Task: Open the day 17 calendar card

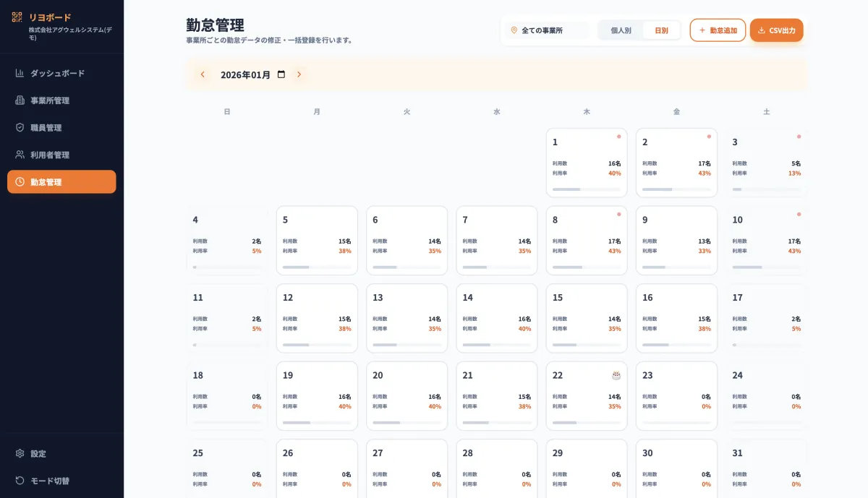Action: coord(767,318)
